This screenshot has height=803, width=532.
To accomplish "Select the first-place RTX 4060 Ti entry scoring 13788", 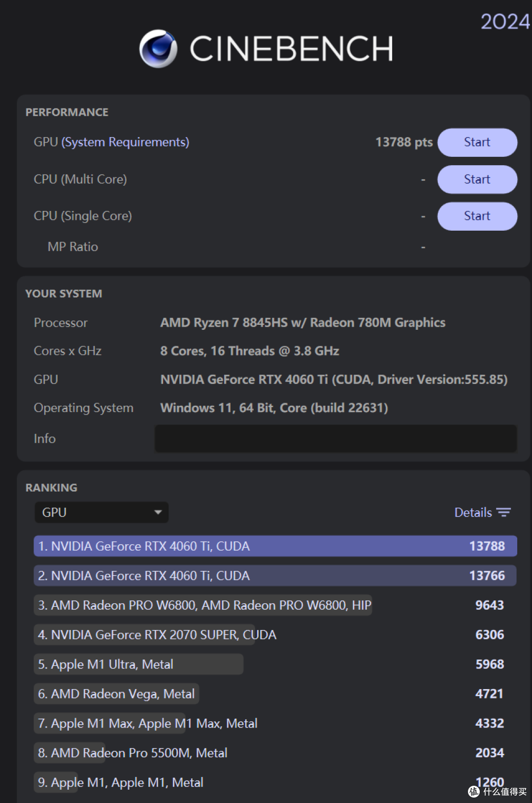I will (x=275, y=546).
